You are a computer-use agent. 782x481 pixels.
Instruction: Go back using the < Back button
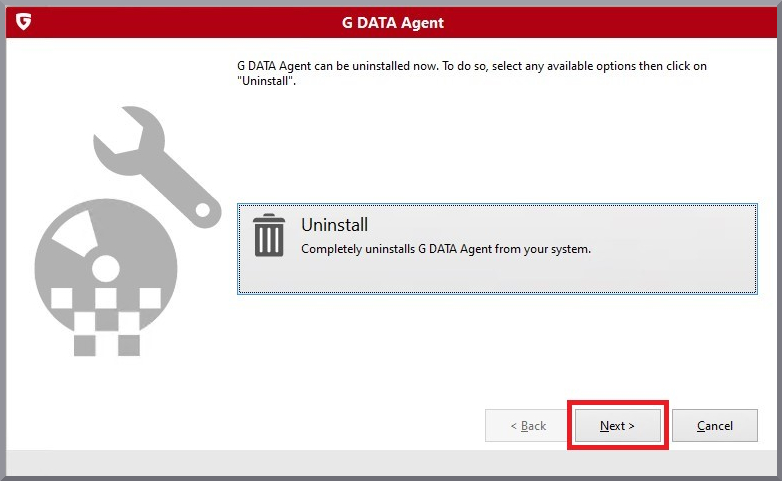[x=528, y=426]
